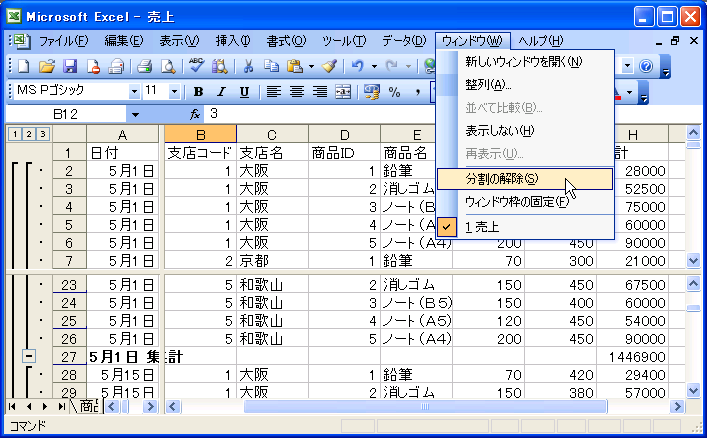The width and height of the screenshot is (707, 438).
Task: Click the Excel workbook icon in menu bar
Action: pos(20,41)
